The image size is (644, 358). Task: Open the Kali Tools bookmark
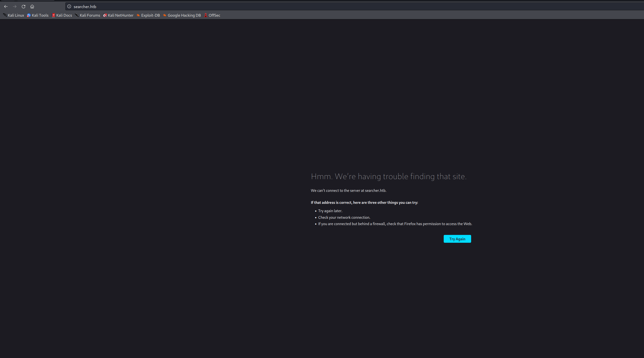[x=38, y=15]
